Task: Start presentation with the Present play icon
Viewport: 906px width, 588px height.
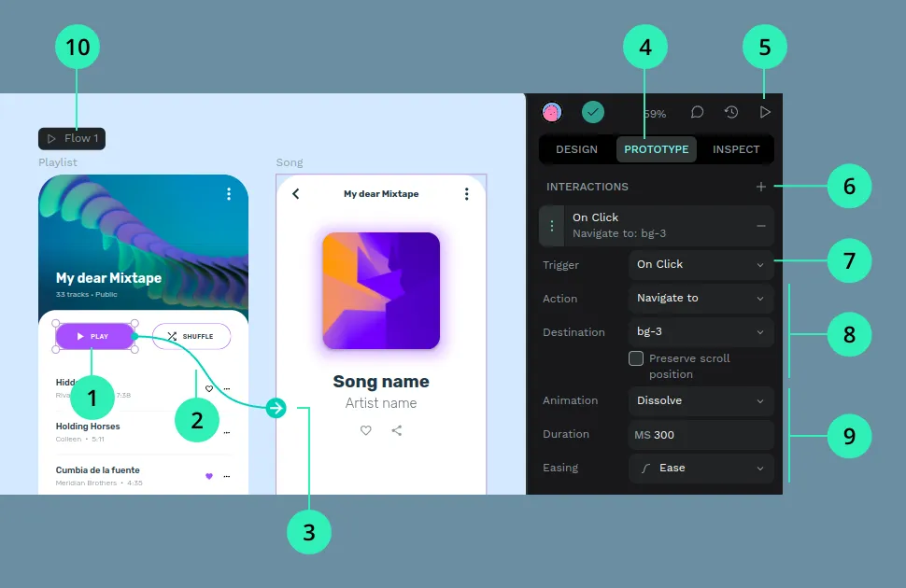Action: point(766,112)
